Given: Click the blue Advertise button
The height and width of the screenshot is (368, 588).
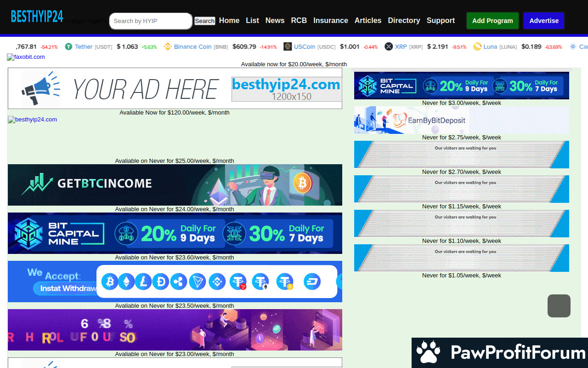Looking at the screenshot, I should (x=544, y=21).
